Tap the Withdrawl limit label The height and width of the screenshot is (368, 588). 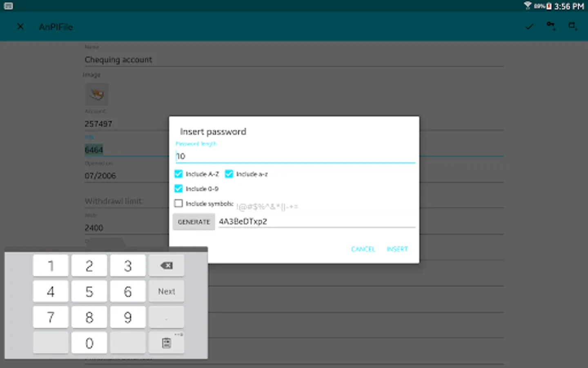[x=114, y=201]
